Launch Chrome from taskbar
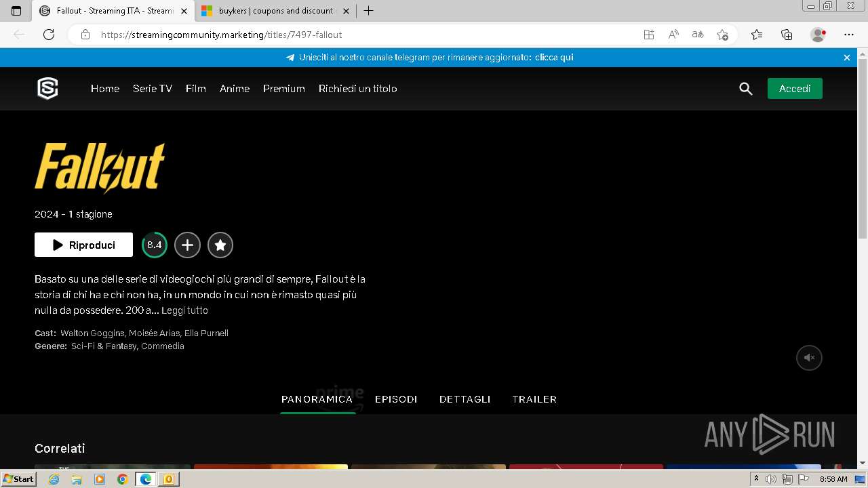This screenshot has width=868, height=488. pos(122,479)
